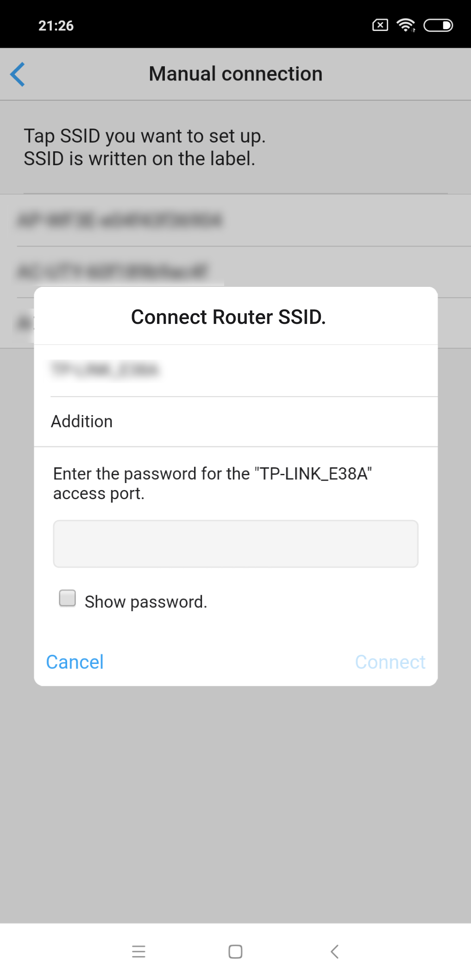Tap the blue back arrow in header
Viewport: 471px width, 980px height.
coord(18,74)
